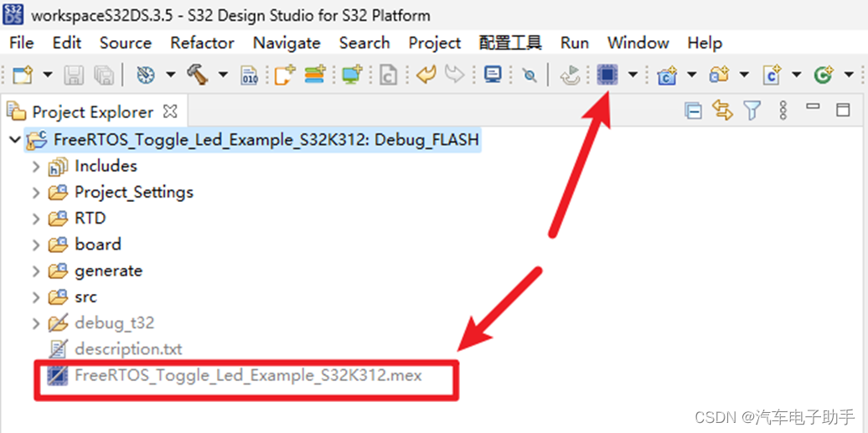Open the Project menu

pos(435,43)
